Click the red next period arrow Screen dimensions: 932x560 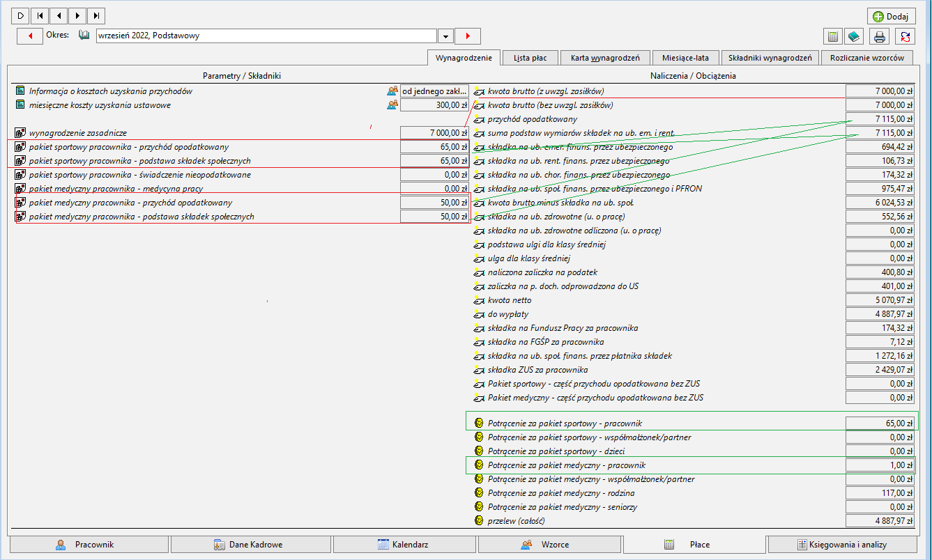click(468, 36)
